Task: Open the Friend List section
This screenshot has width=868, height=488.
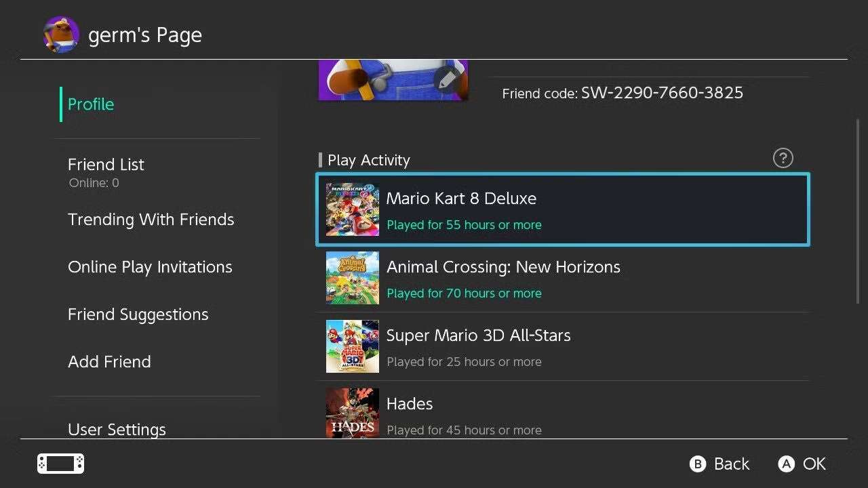Action: click(x=106, y=165)
